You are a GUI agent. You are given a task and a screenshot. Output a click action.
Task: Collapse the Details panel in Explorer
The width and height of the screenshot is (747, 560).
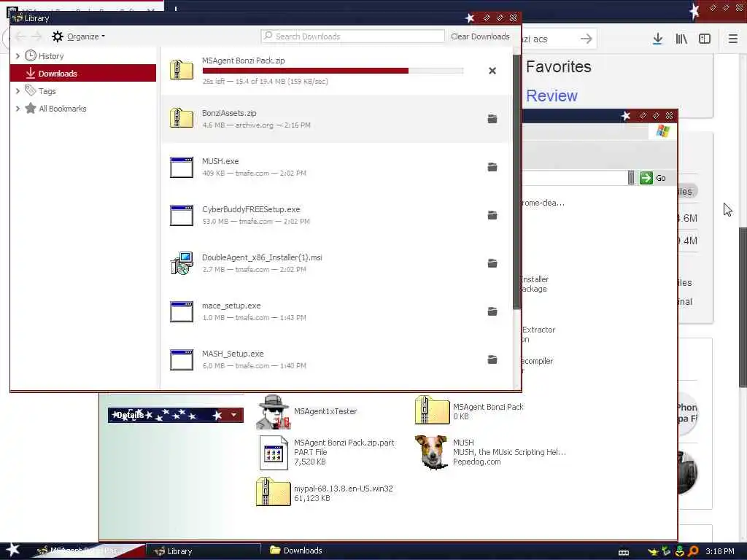(x=233, y=415)
